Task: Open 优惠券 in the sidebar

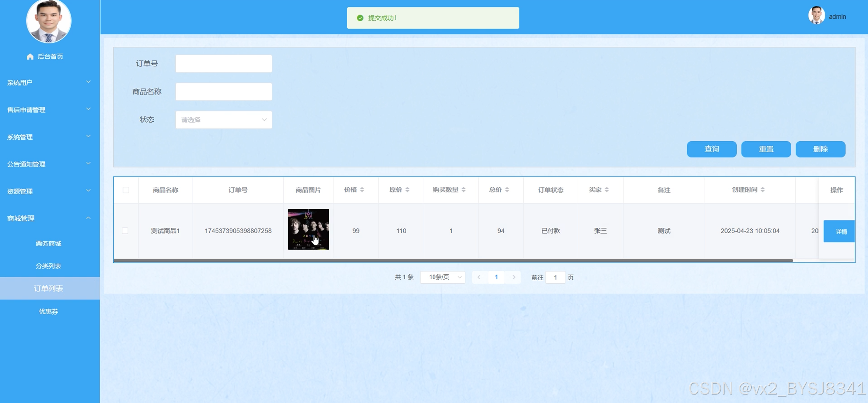Action: tap(49, 311)
